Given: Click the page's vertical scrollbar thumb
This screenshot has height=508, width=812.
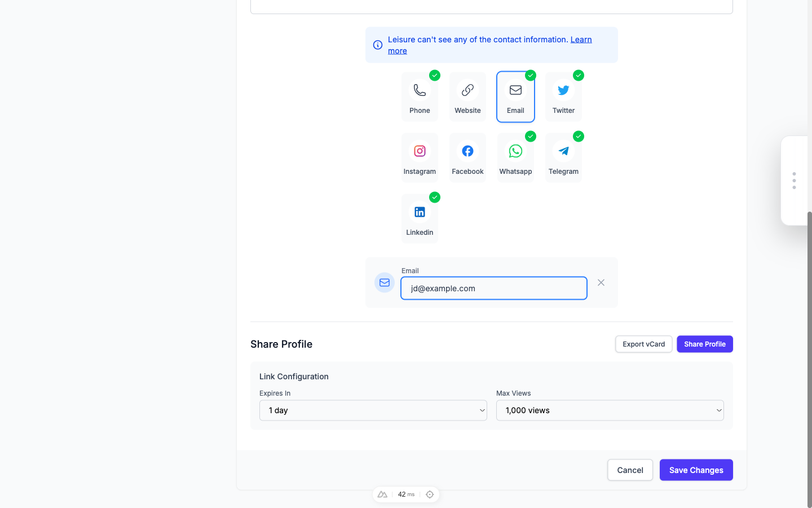Looking at the screenshot, I should coord(810,360).
